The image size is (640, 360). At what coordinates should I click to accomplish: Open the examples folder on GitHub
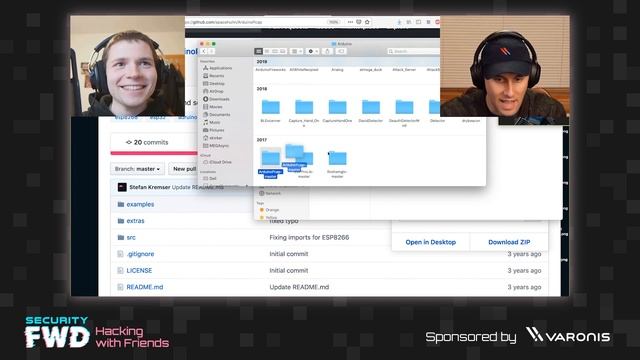click(x=140, y=204)
